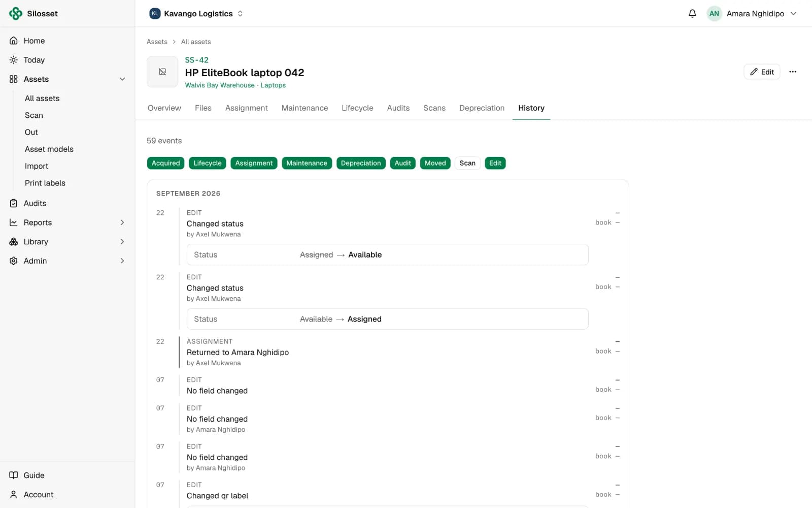The height and width of the screenshot is (508, 812).
Task: Switch to the Maintenance tab
Action: click(304, 108)
